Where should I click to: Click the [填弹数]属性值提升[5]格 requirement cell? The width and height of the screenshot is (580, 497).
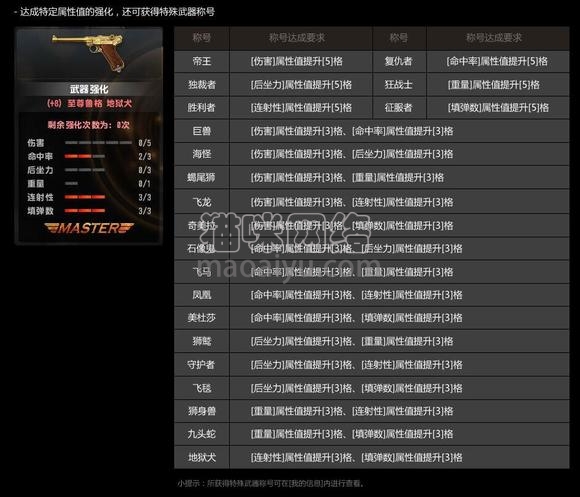click(498, 108)
